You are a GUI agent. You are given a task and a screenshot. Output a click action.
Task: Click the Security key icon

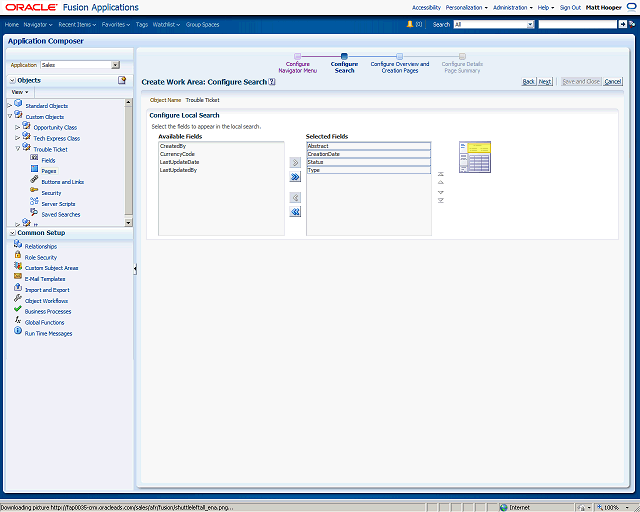coord(34,190)
